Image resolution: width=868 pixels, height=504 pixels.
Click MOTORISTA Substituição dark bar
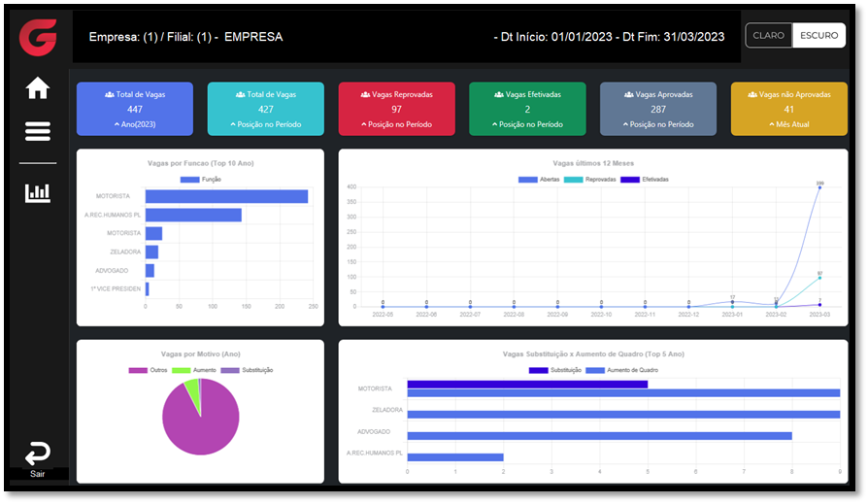click(527, 384)
